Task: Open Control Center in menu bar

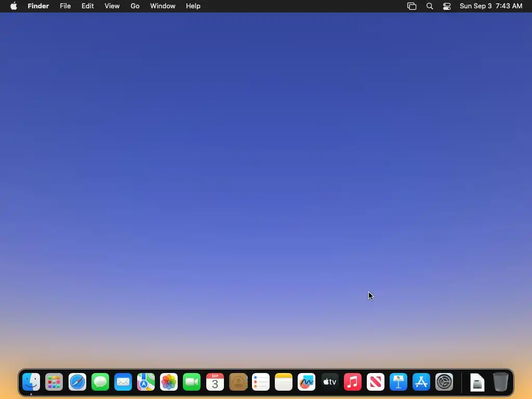Action: [x=447, y=6]
